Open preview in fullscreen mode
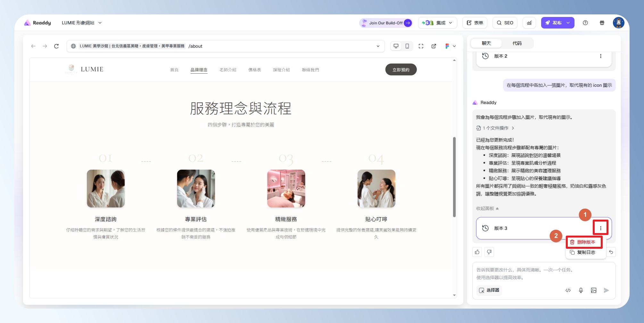644x323 pixels. coord(421,46)
